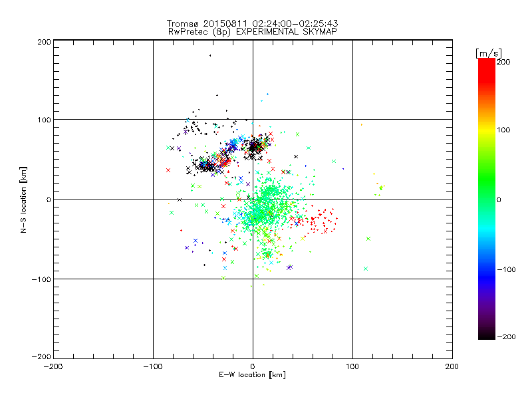Screen dimensions: 532x399
Task: Click the dense black cluster near the vertical centerline
Action: pyautogui.click(x=254, y=148)
